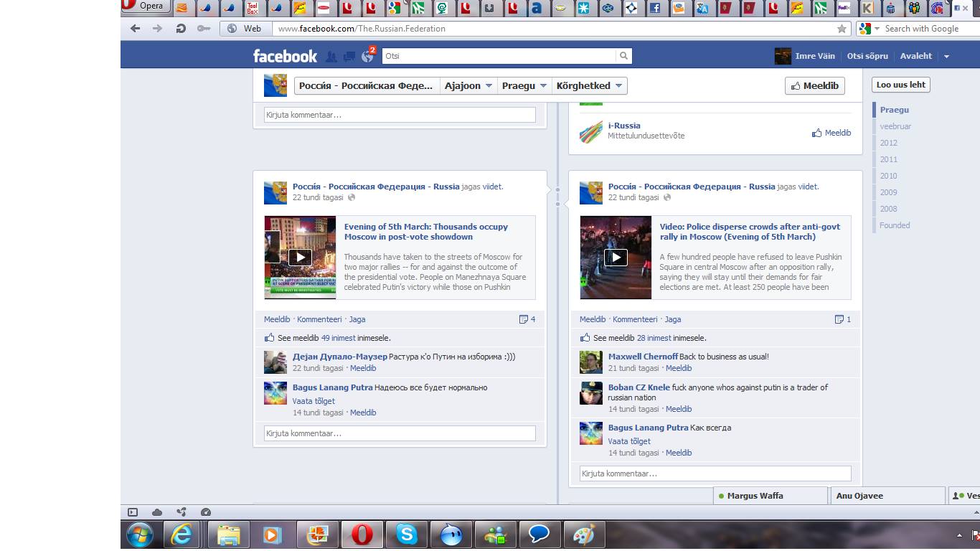The width and height of the screenshot is (980, 551).
Task: Click the Loo uus leht button
Action: (x=901, y=85)
